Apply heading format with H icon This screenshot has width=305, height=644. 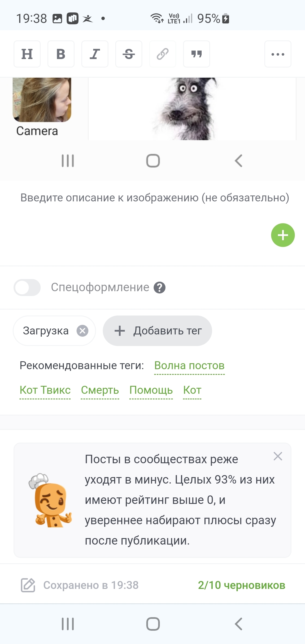(27, 54)
